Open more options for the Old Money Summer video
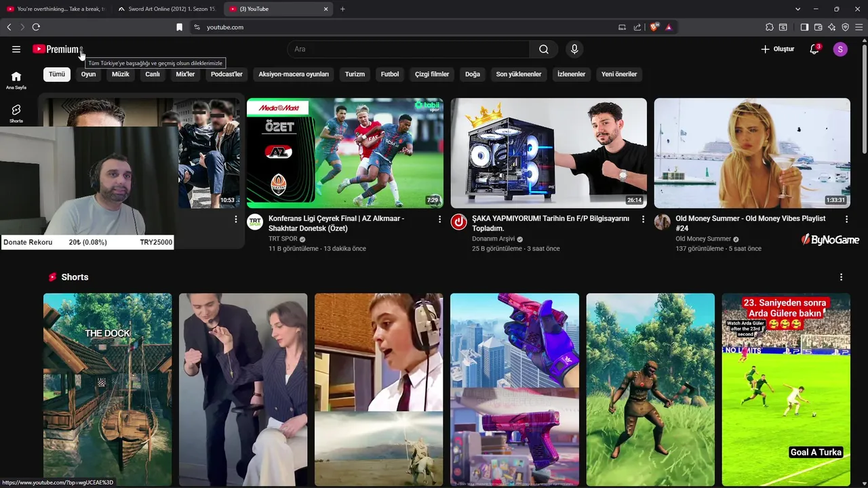Screen dimensions: 868x488 (x=846, y=219)
